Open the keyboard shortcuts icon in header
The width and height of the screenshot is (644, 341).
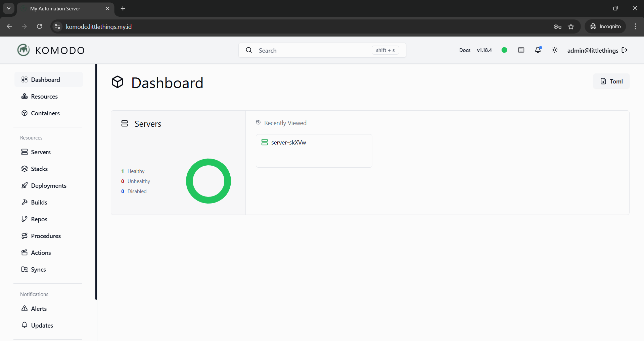pyautogui.click(x=521, y=50)
